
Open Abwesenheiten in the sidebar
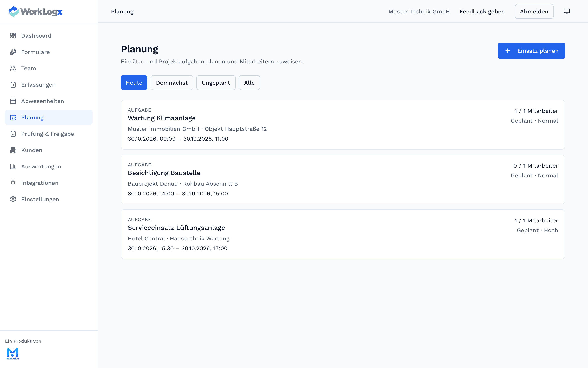[49, 101]
